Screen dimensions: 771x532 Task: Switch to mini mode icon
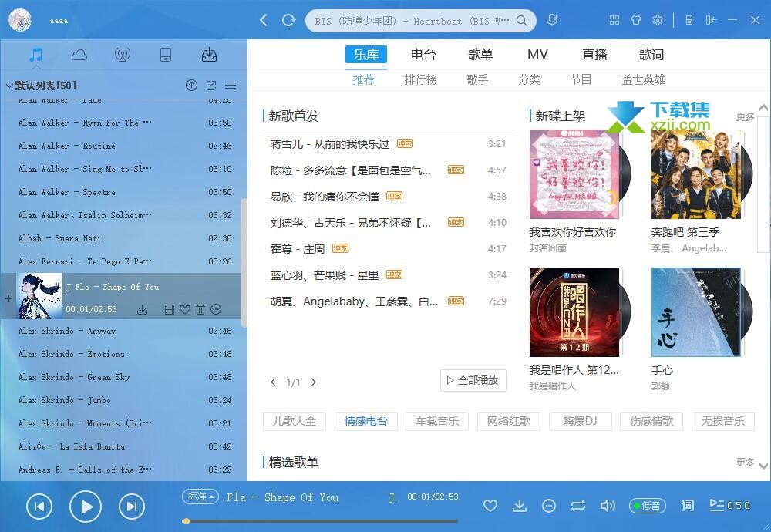pos(711,20)
